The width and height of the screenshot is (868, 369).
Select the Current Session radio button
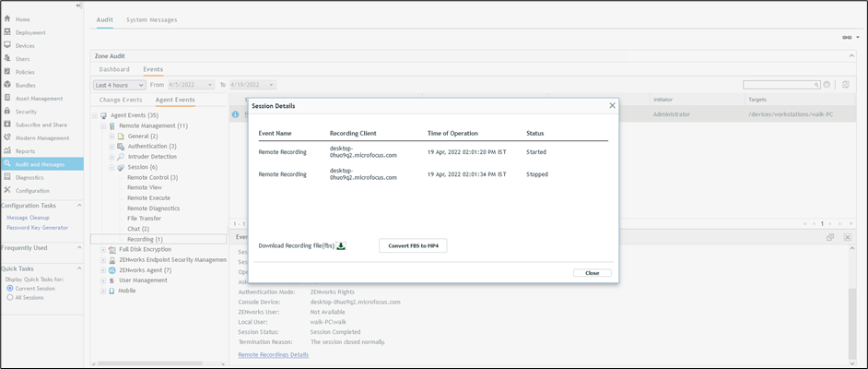click(x=9, y=288)
